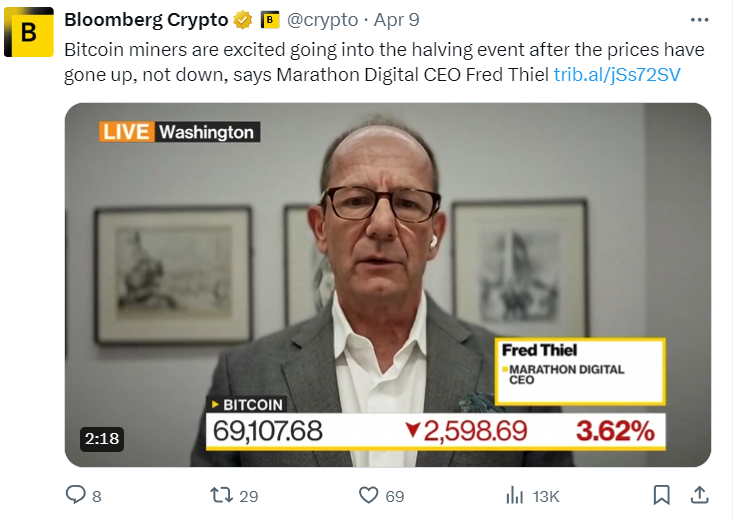Screen dimensions: 735x520
Task: Open the three-dot more options menu
Action: pos(700,20)
